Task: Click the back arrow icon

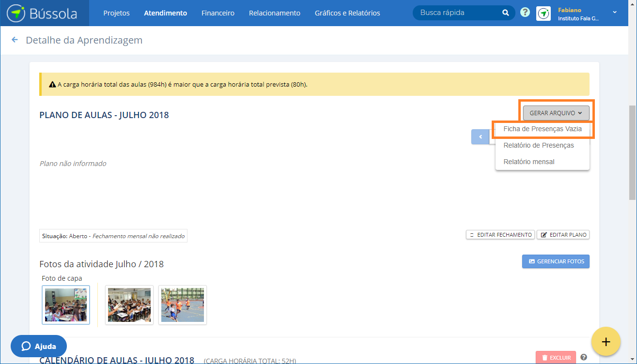Action: point(15,40)
